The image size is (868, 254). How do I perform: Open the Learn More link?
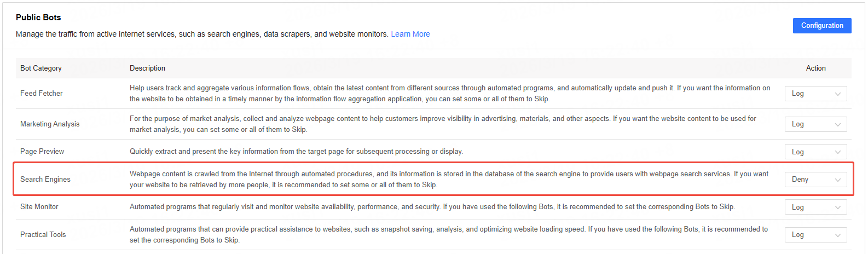point(410,34)
